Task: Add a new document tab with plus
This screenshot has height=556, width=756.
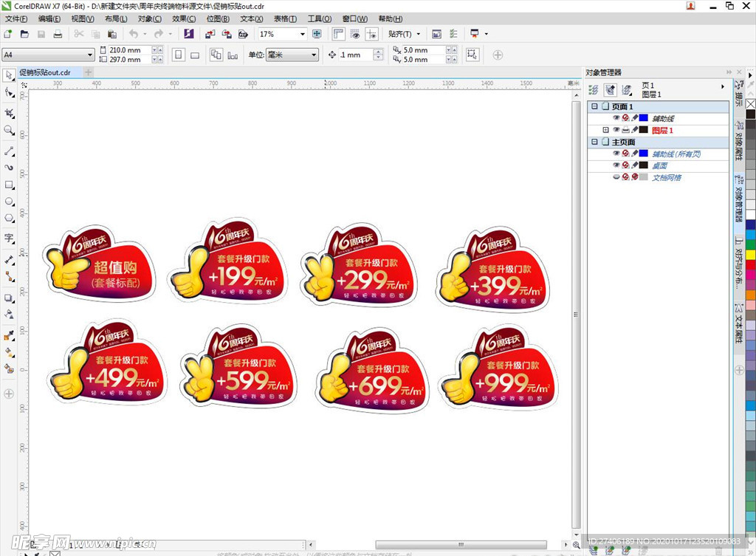Action: coord(89,72)
